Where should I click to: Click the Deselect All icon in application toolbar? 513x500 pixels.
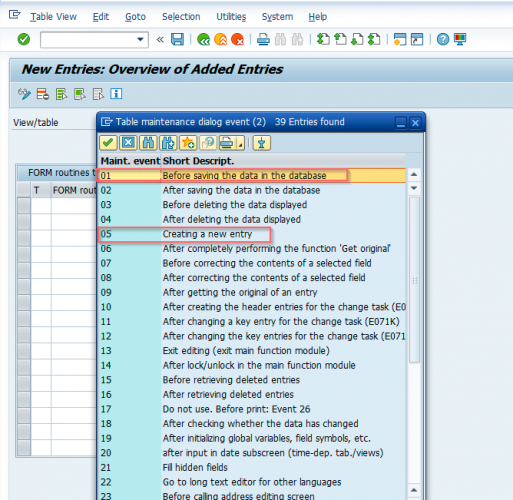tap(98, 94)
